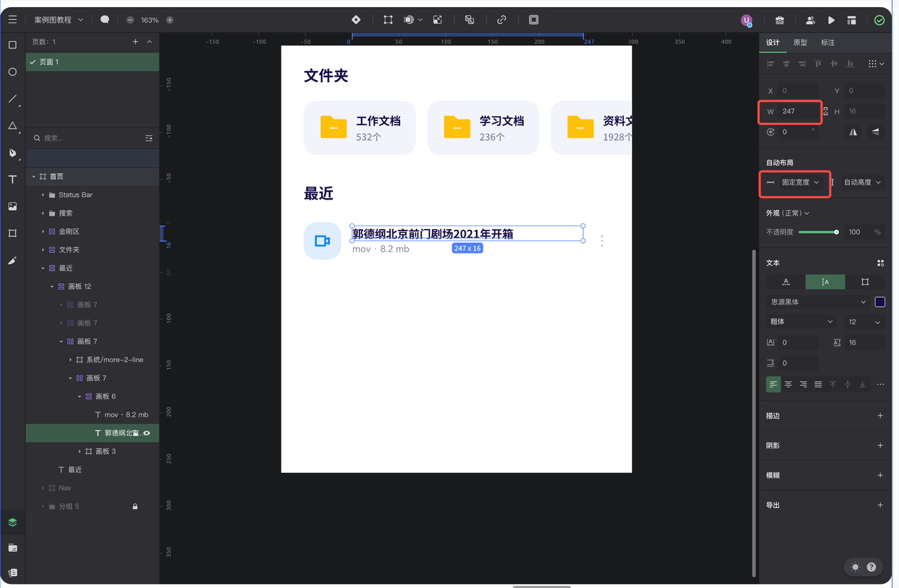Click the layer search field
This screenshot has width=899, height=588.
tap(88, 138)
